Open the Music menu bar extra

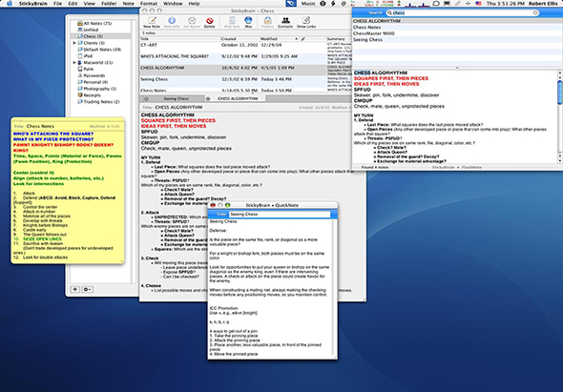click(x=308, y=4)
